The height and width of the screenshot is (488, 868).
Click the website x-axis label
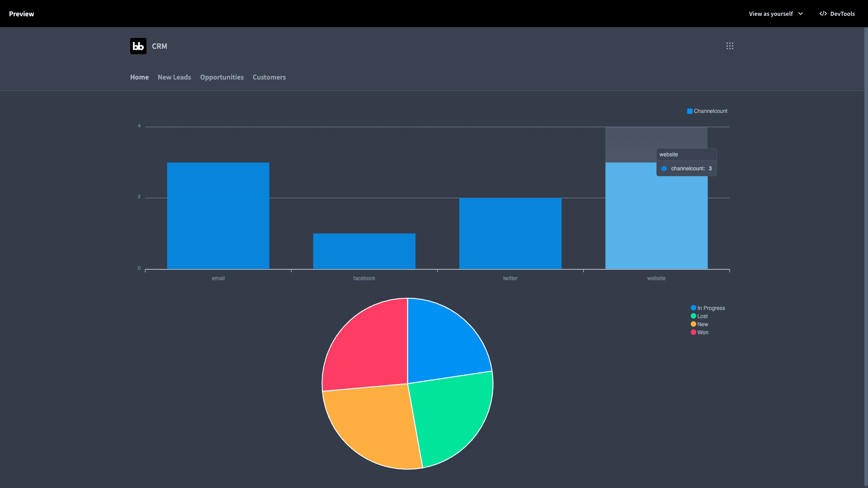[x=656, y=278]
